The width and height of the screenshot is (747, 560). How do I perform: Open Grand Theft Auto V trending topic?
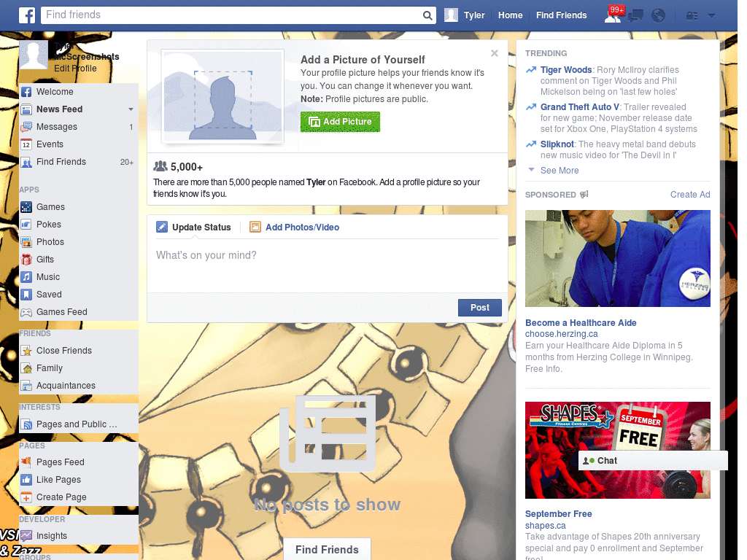[x=579, y=107]
